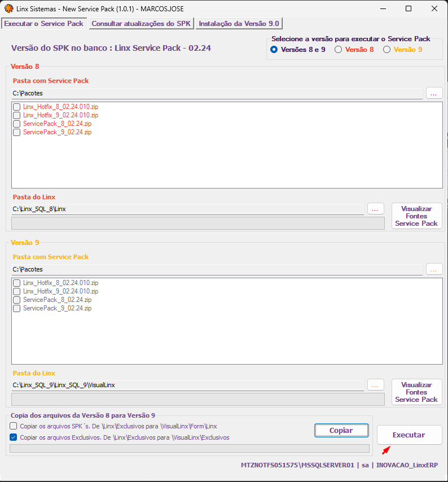The image size is (448, 482).
Task: Click the Versão 9 progress bar
Action: (198, 399)
